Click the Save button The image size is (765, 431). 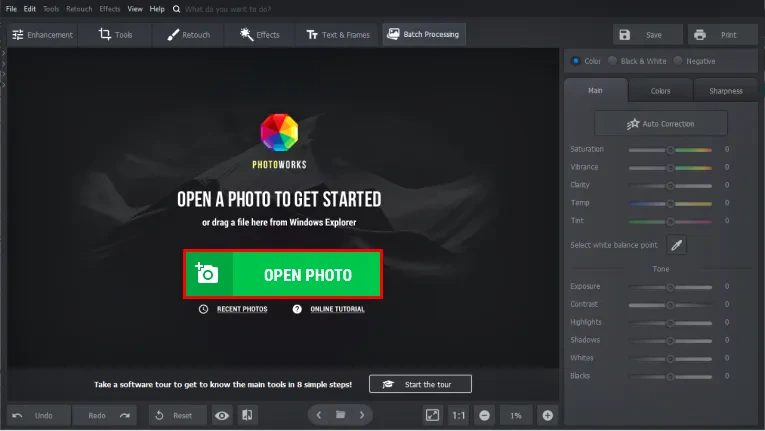pos(647,35)
